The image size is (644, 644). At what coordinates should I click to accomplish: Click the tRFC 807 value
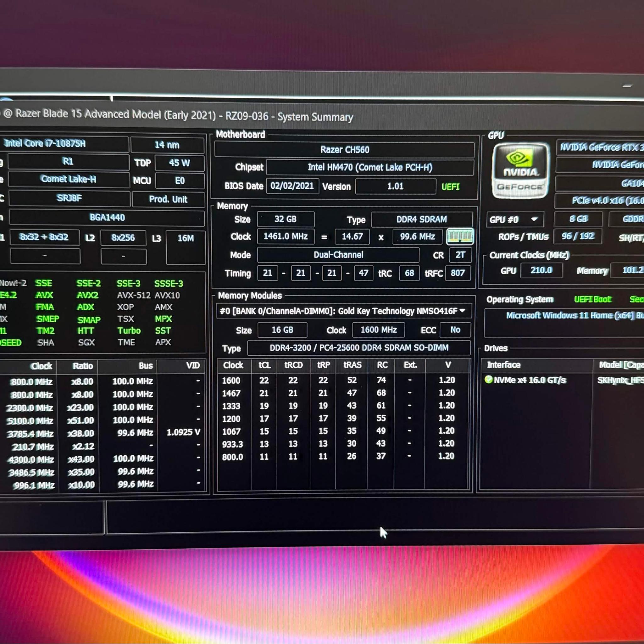(x=458, y=273)
